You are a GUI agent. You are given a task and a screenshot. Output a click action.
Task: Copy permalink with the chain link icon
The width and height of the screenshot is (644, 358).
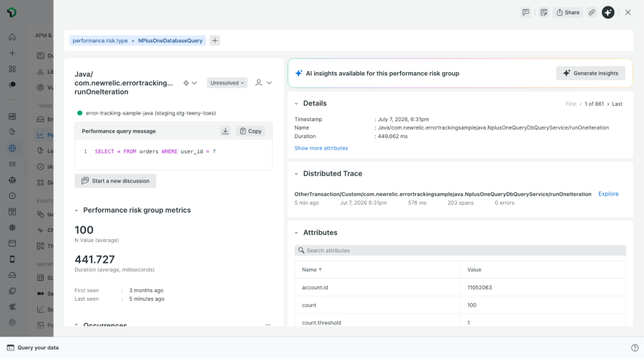click(x=592, y=12)
